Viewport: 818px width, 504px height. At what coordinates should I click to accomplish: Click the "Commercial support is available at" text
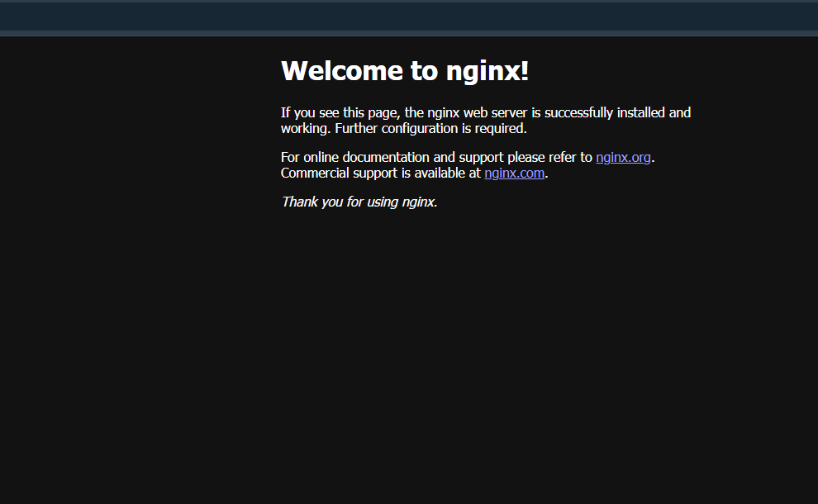point(380,173)
